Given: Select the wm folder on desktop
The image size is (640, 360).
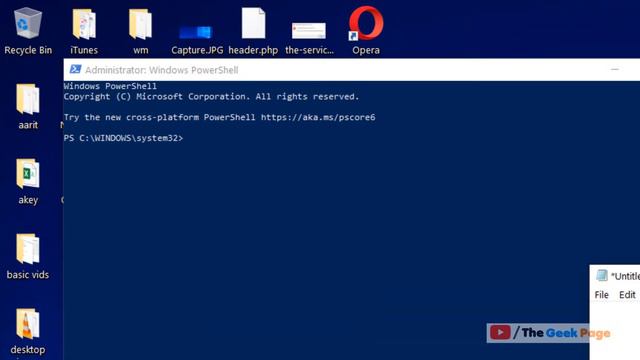Looking at the screenshot, I should 140,31.
